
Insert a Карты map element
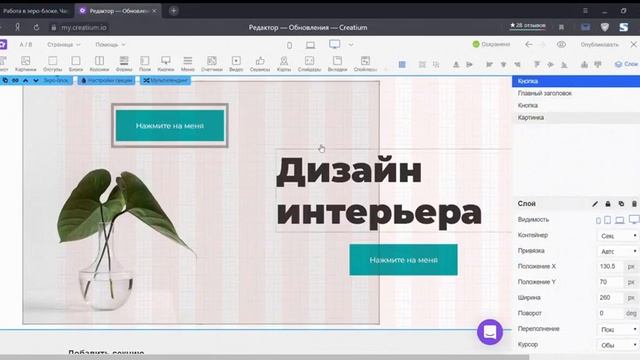284,64
